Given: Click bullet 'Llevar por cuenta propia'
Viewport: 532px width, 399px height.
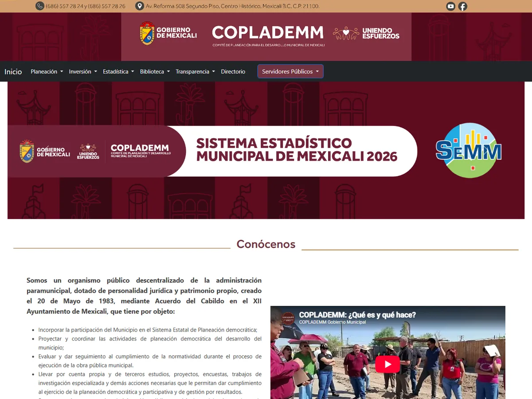Looking at the screenshot, I should pyautogui.click(x=150, y=383).
